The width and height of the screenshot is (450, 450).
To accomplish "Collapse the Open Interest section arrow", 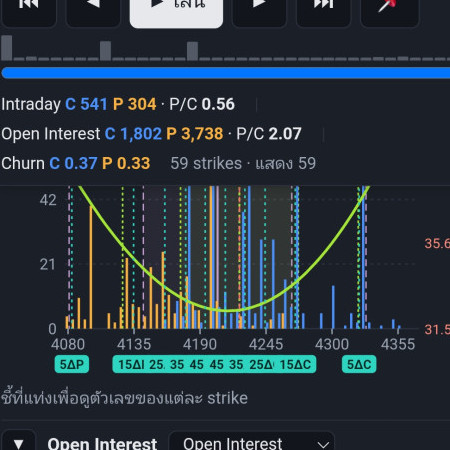I will point(18,442).
